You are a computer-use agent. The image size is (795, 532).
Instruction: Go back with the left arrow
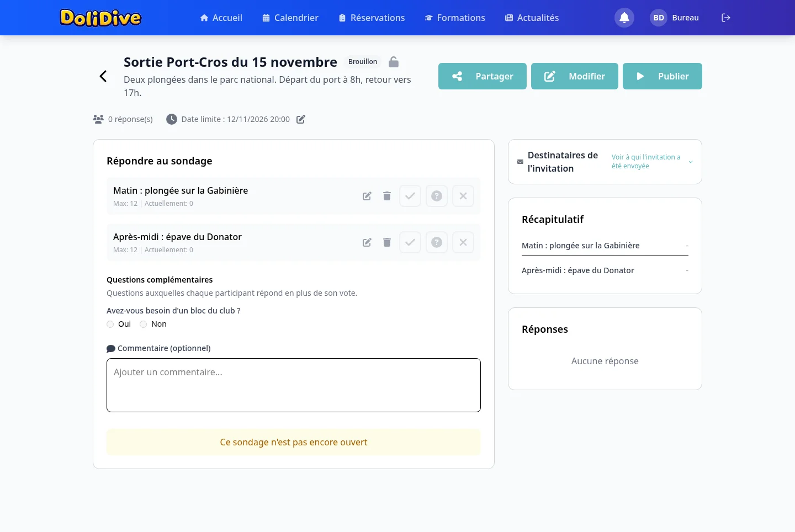coord(103,76)
